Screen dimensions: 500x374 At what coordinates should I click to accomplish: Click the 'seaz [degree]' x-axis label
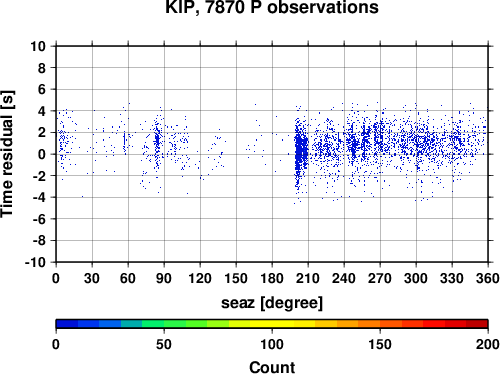pyautogui.click(x=272, y=303)
